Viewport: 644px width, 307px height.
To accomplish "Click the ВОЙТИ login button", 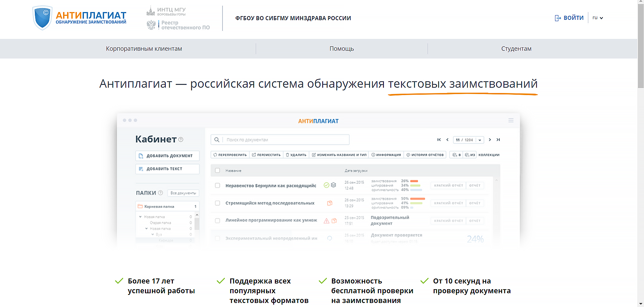I will point(569,18).
